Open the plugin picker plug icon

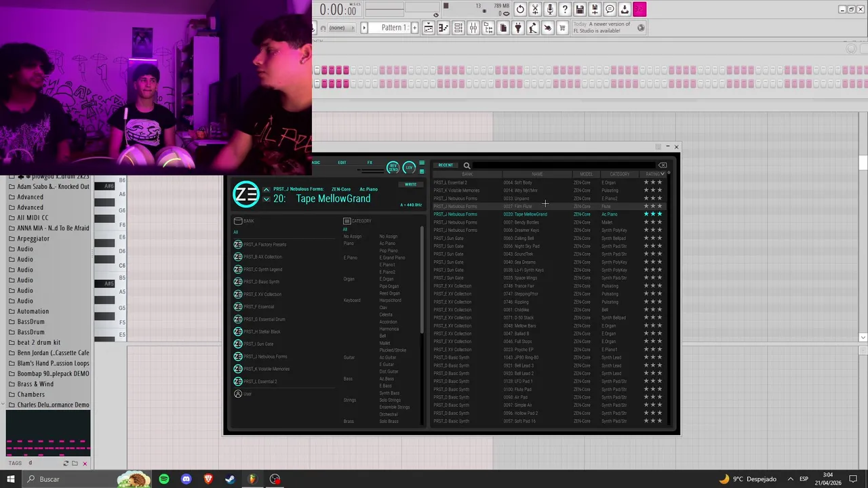(518, 28)
